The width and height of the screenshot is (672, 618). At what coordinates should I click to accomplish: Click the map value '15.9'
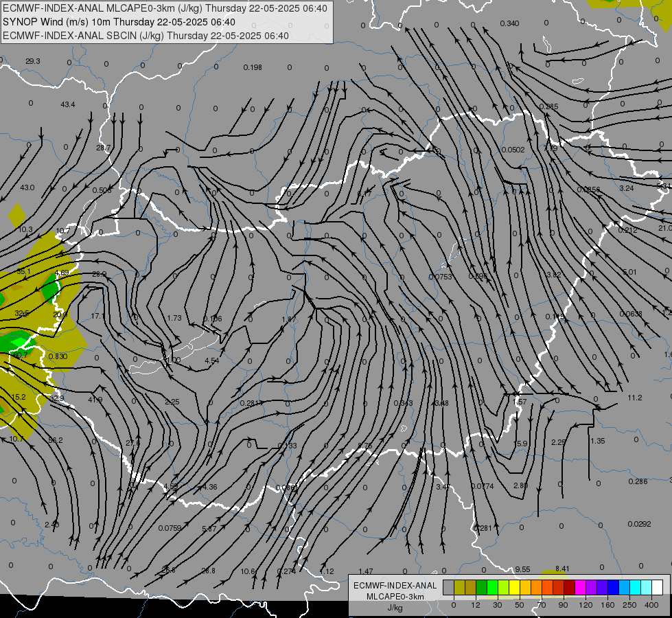[x=521, y=444]
